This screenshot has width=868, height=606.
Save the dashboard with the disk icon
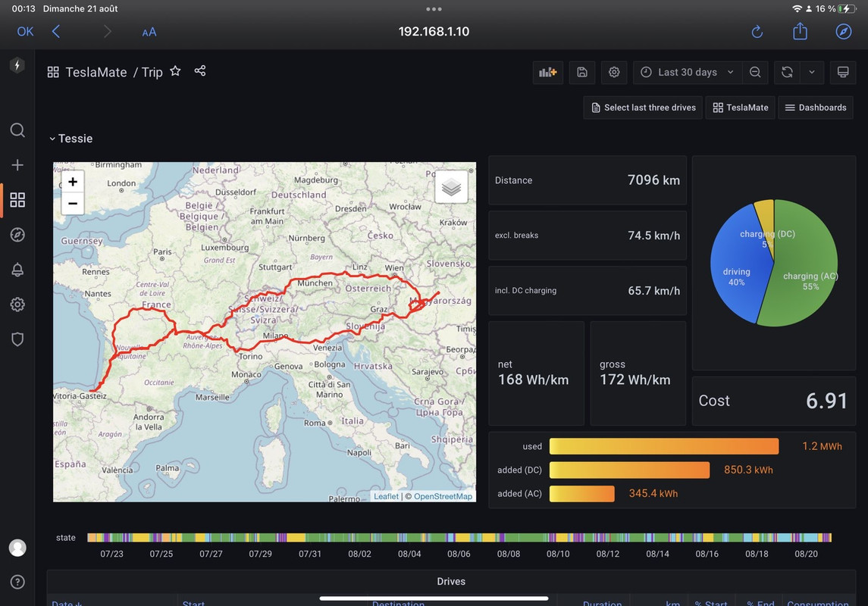[581, 73]
